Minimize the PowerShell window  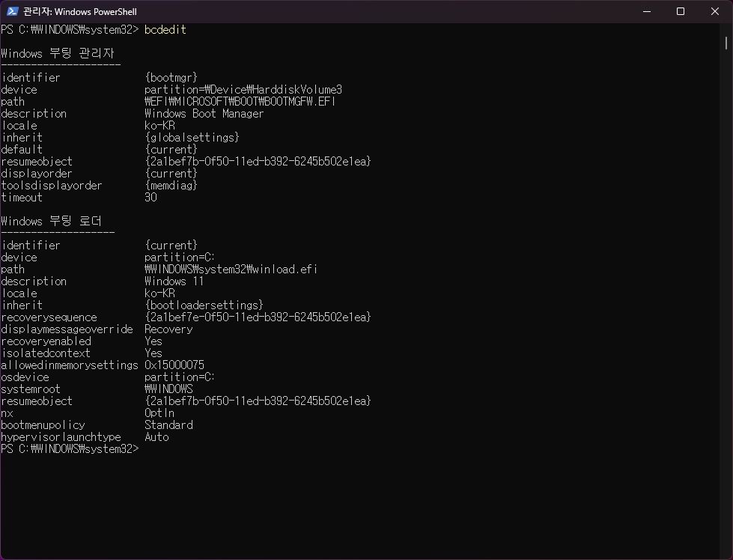[x=647, y=11]
